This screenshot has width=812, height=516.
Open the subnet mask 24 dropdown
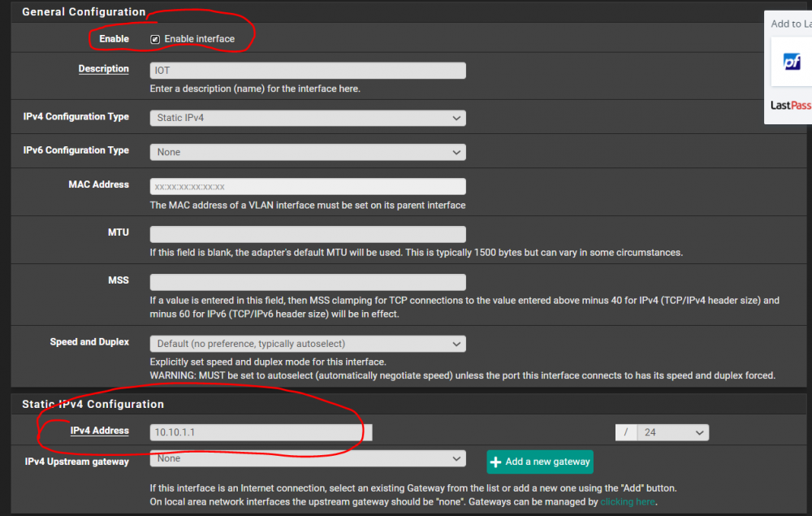672,432
